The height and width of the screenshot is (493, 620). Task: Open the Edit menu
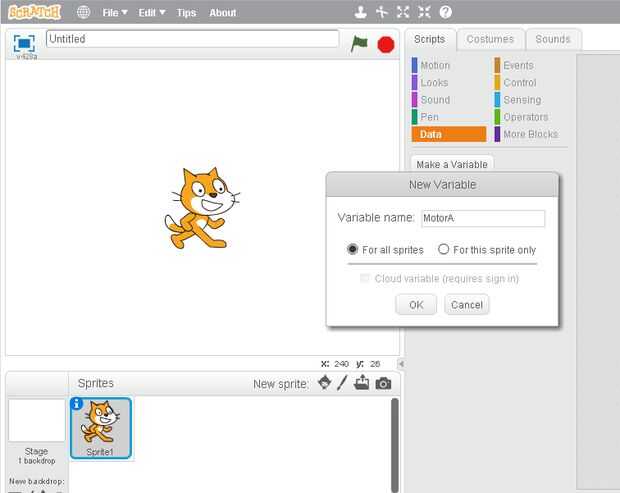pyautogui.click(x=151, y=13)
